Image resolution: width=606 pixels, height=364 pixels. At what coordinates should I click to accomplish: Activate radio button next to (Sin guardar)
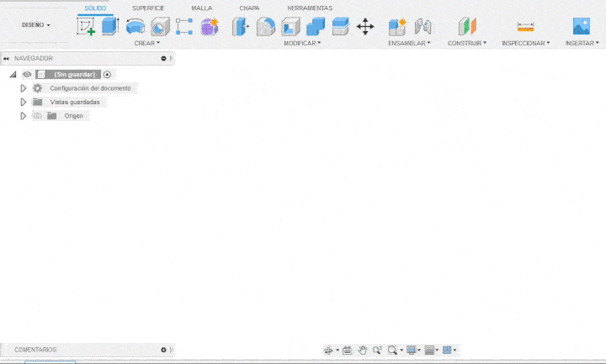coord(107,74)
